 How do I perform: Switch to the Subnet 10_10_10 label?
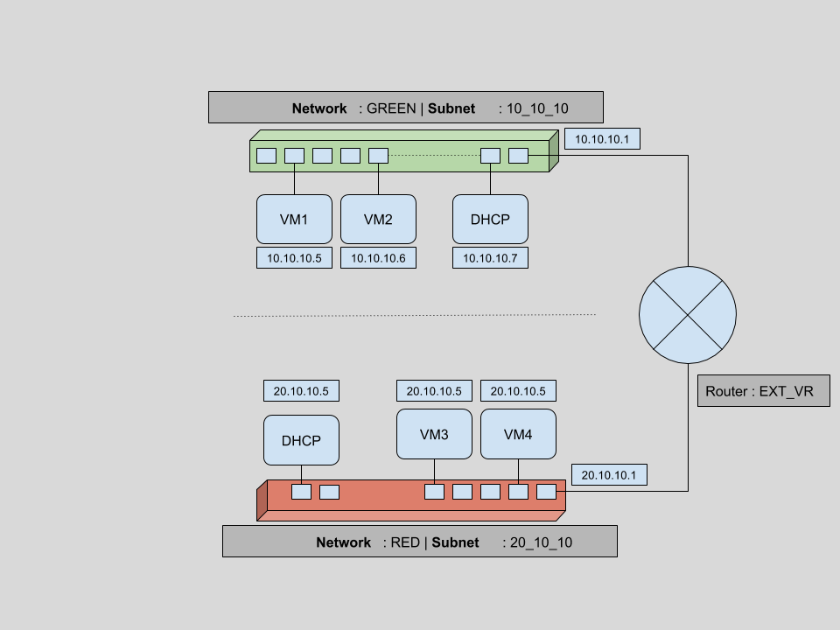click(538, 108)
